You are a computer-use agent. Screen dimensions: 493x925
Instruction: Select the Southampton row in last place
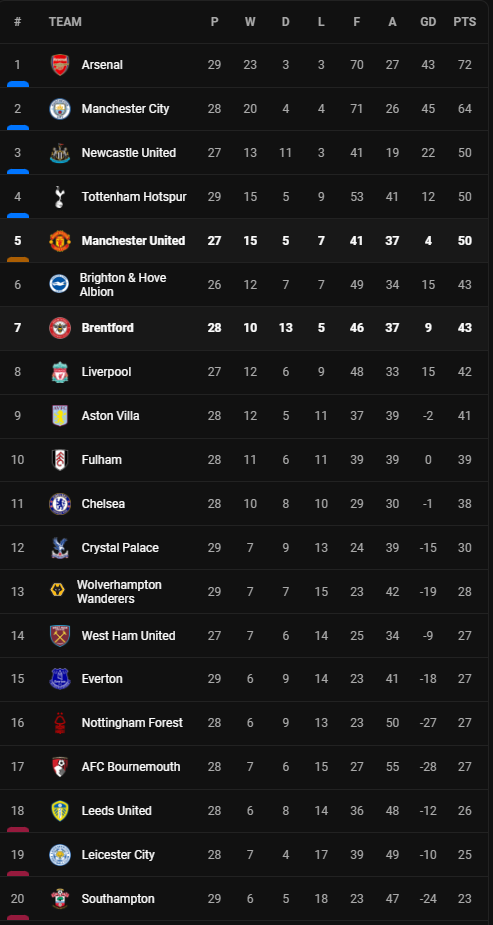pos(246,899)
